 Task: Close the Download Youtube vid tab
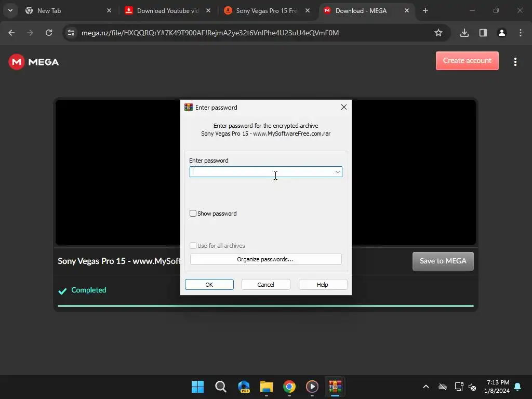(x=208, y=10)
